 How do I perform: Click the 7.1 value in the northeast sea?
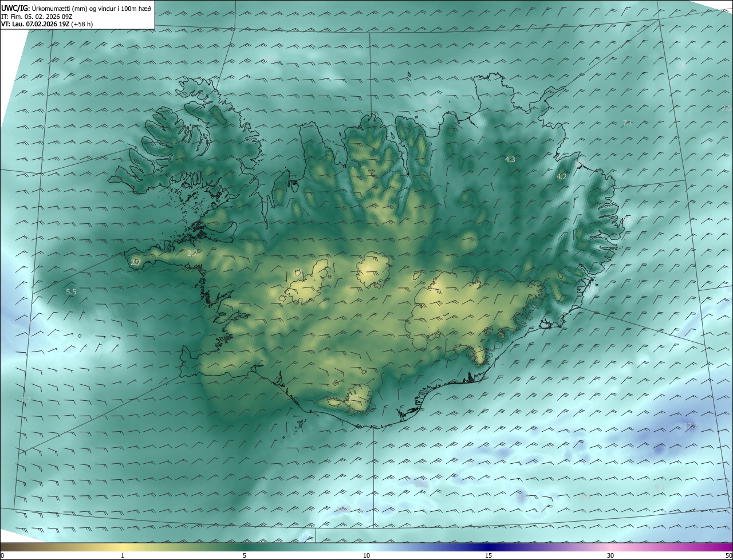click(x=627, y=123)
